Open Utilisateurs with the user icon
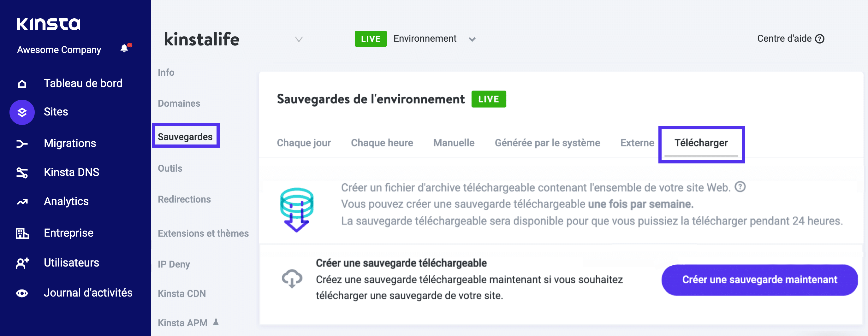868x336 pixels. 21,263
